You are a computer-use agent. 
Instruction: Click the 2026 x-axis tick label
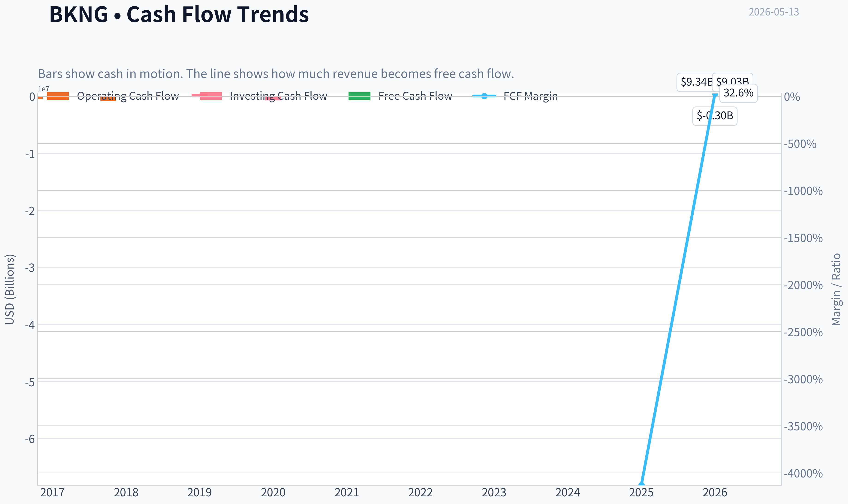[715, 492]
